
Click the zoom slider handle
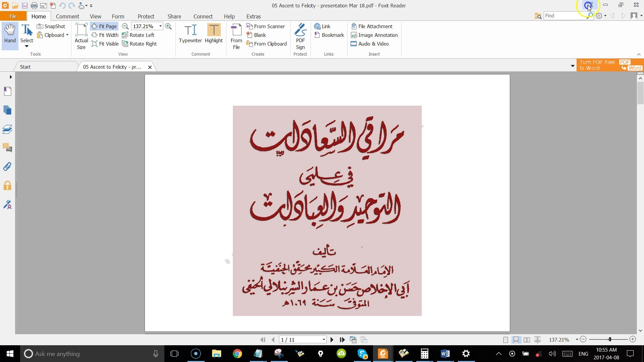610,340
